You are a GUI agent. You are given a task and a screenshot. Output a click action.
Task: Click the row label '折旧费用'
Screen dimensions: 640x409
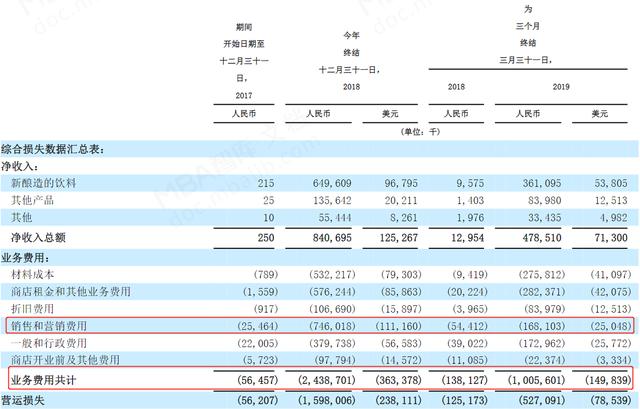tap(32, 309)
